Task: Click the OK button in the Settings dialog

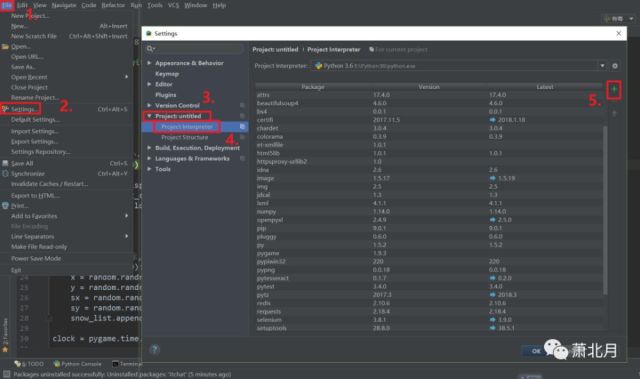Action: [536, 351]
